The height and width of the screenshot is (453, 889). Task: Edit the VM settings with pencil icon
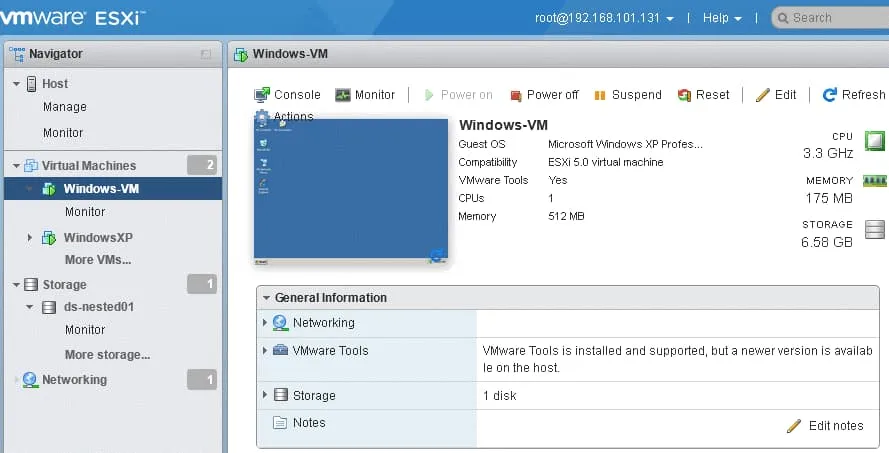776,95
